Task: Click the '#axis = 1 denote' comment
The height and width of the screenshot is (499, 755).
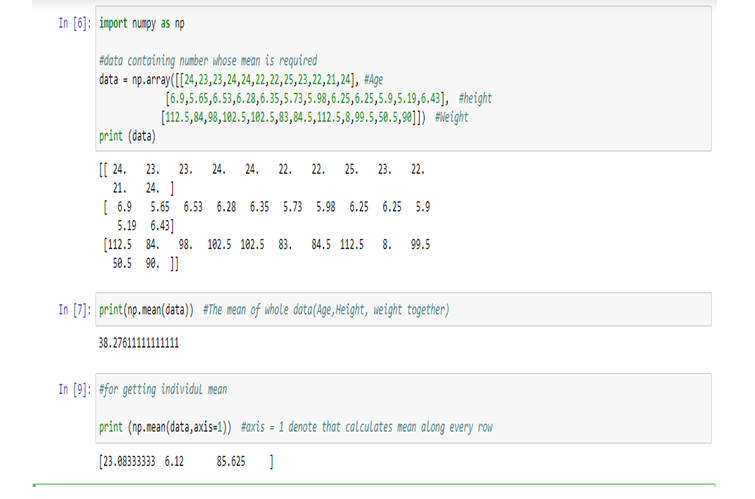Action: coord(366,427)
